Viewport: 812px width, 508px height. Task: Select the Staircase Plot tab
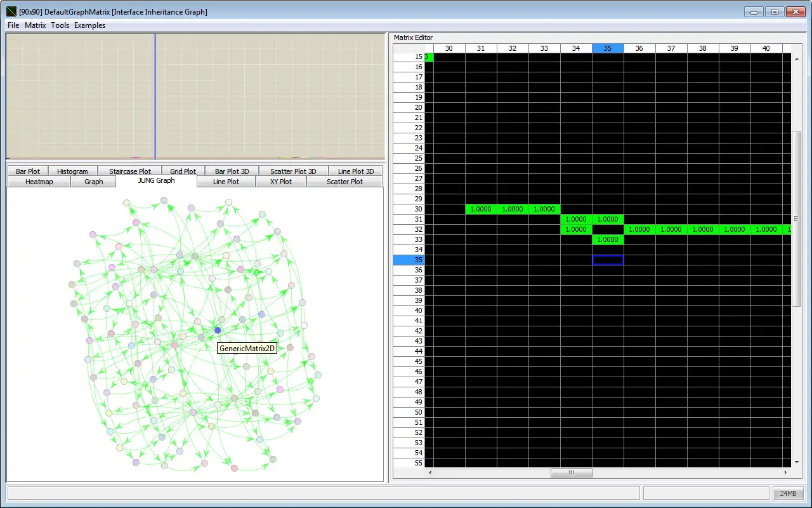pyautogui.click(x=130, y=171)
